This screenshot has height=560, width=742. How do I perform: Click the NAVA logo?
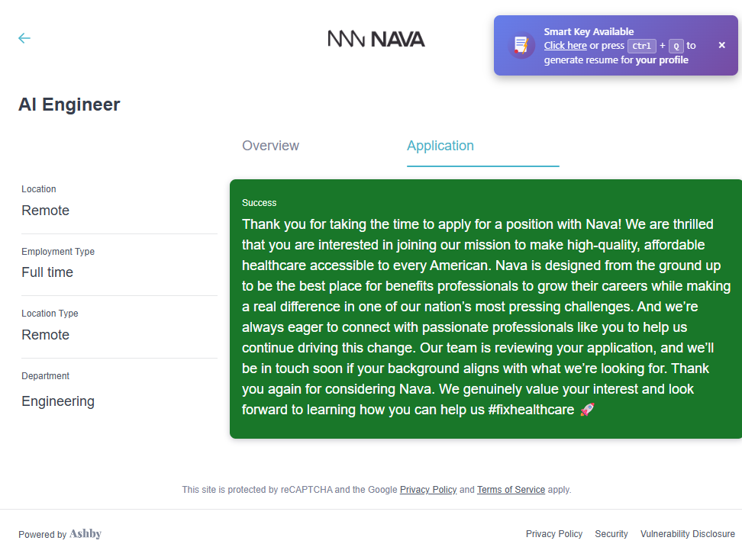click(x=376, y=39)
